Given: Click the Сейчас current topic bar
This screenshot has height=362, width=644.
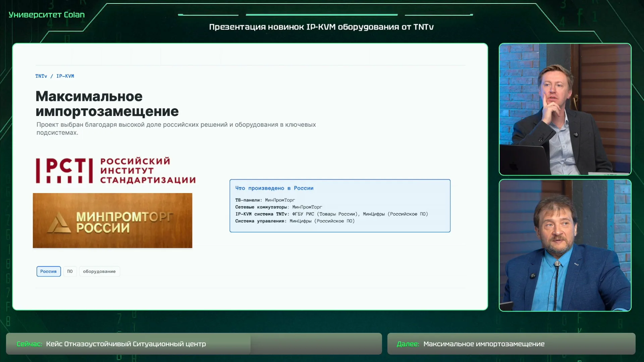Looking at the screenshot, I should pyautogui.click(x=194, y=344).
